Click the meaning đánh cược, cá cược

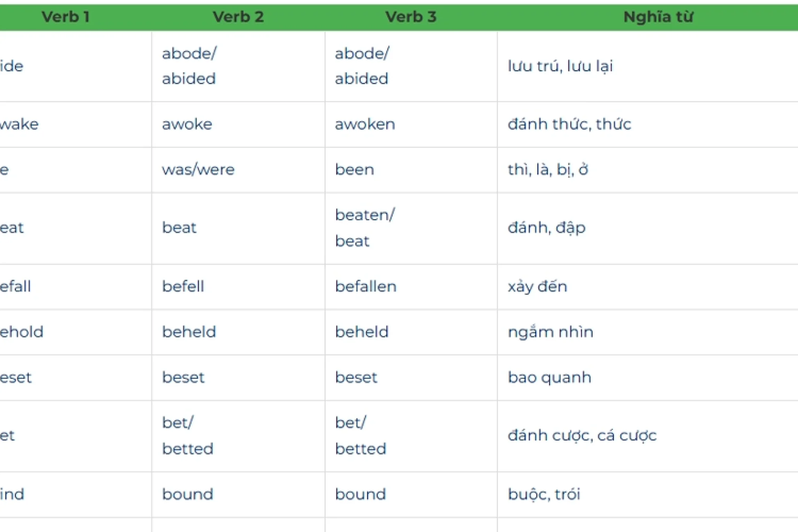(x=582, y=435)
